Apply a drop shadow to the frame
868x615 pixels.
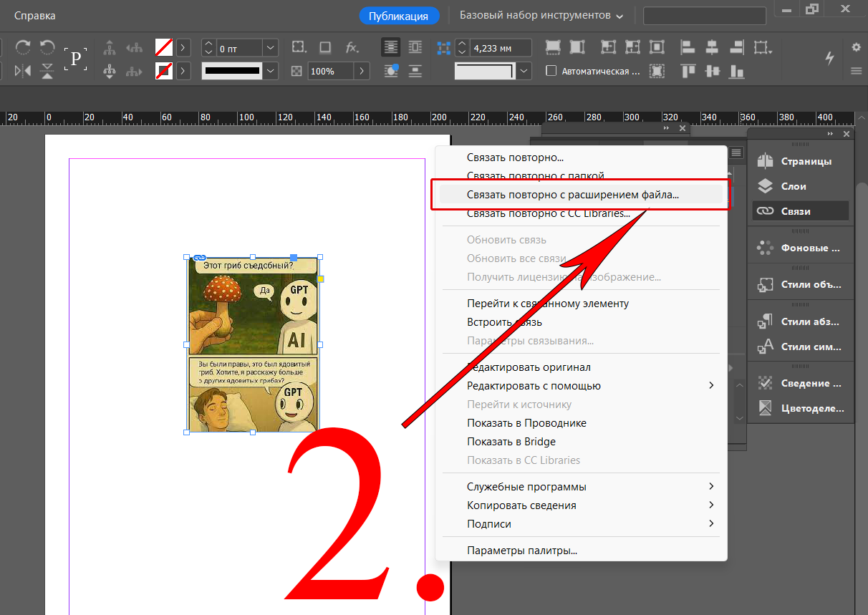325,48
